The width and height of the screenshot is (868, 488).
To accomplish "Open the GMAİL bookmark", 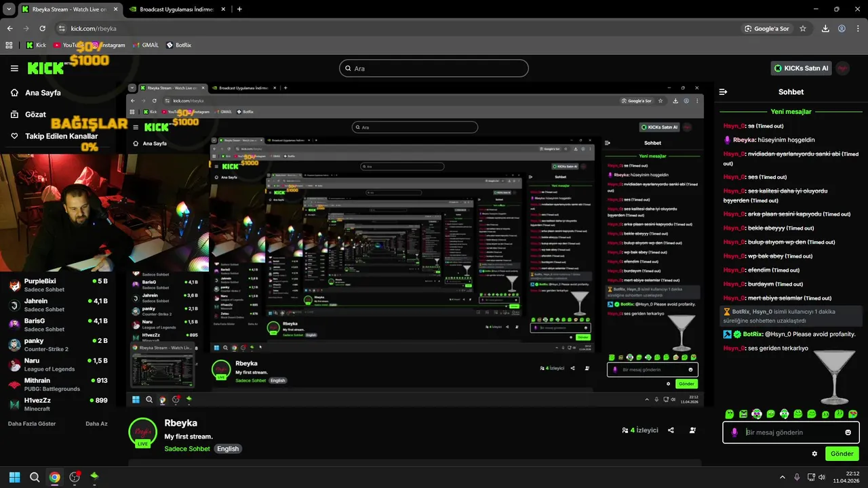I will [x=146, y=45].
